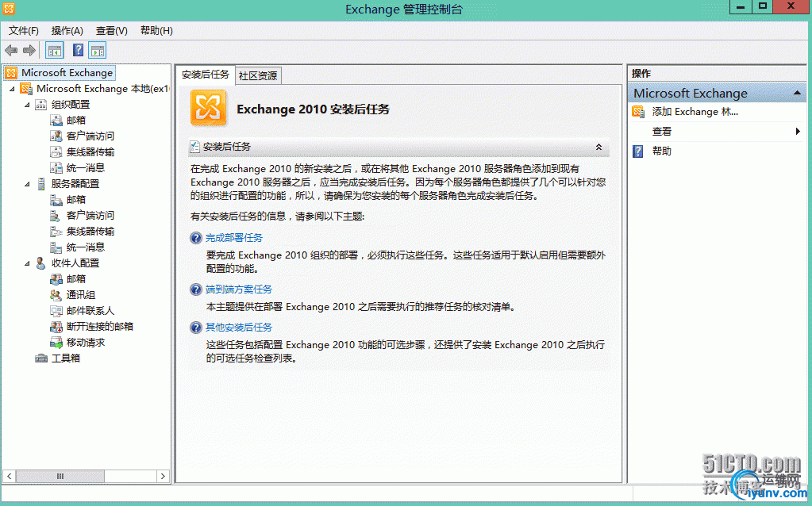Expand the 查看 submenu arrow
This screenshot has width=812, height=506.
point(798,132)
